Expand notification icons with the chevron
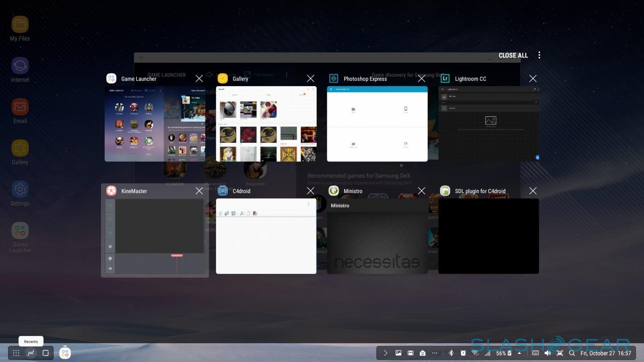644x362 pixels. point(385,353)
